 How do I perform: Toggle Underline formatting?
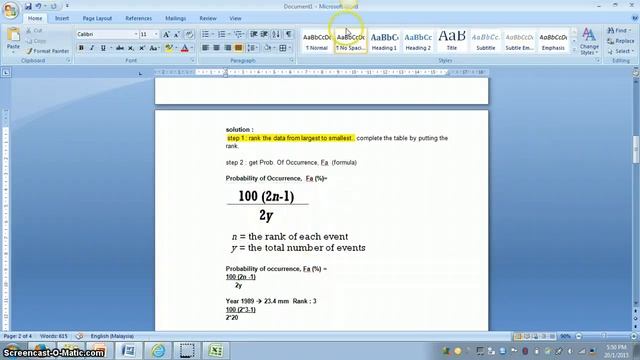coord(103,48)
